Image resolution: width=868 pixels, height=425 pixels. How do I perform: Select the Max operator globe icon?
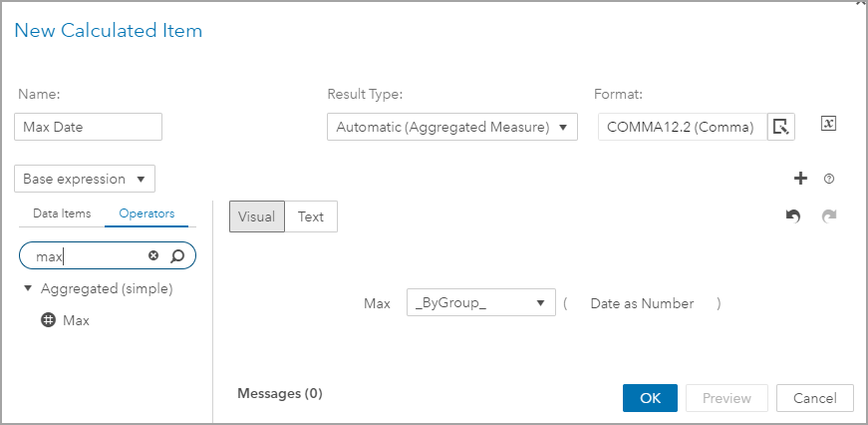(48, 320)
